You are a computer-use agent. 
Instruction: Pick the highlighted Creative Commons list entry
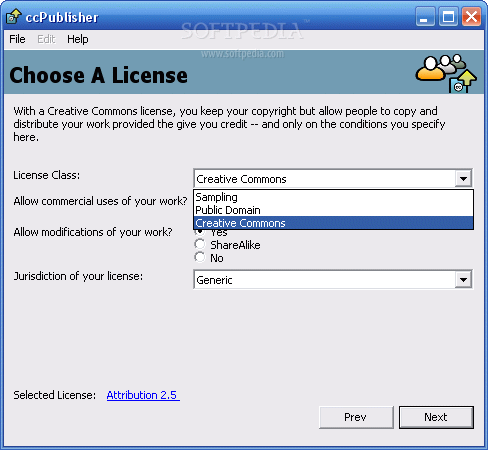[x=333, y=223]
